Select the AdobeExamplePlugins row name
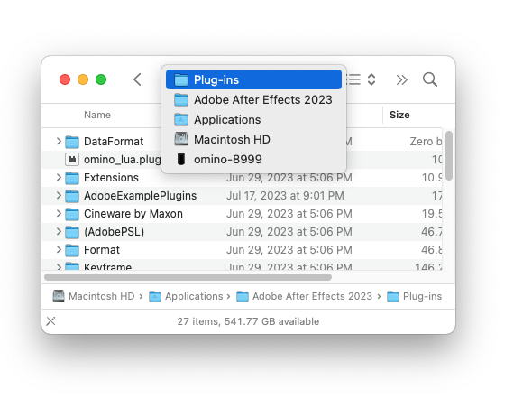532x399 pixels. click(140, 196)
